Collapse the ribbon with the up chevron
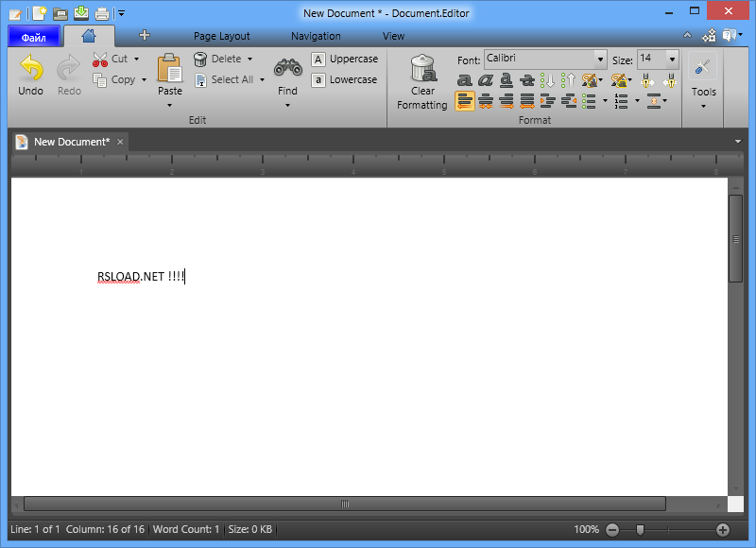The width and height of the screenshot is (756, 548). (x=688, y=35)
